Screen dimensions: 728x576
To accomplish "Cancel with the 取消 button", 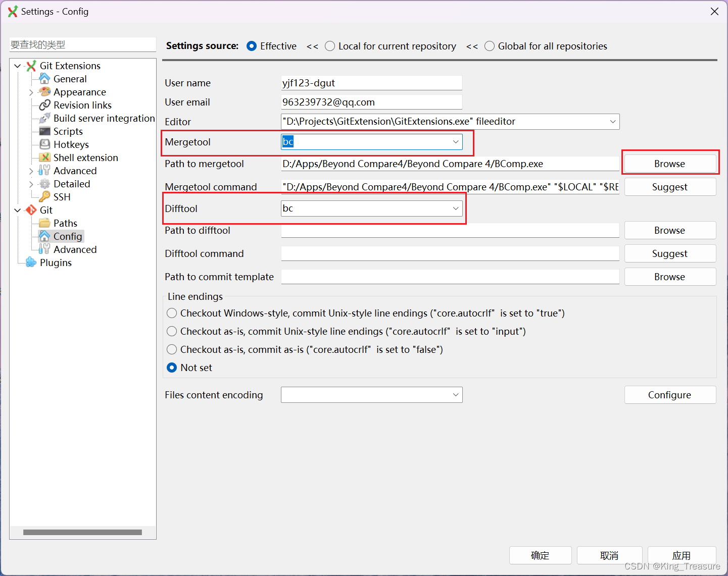I will point(609,555).
